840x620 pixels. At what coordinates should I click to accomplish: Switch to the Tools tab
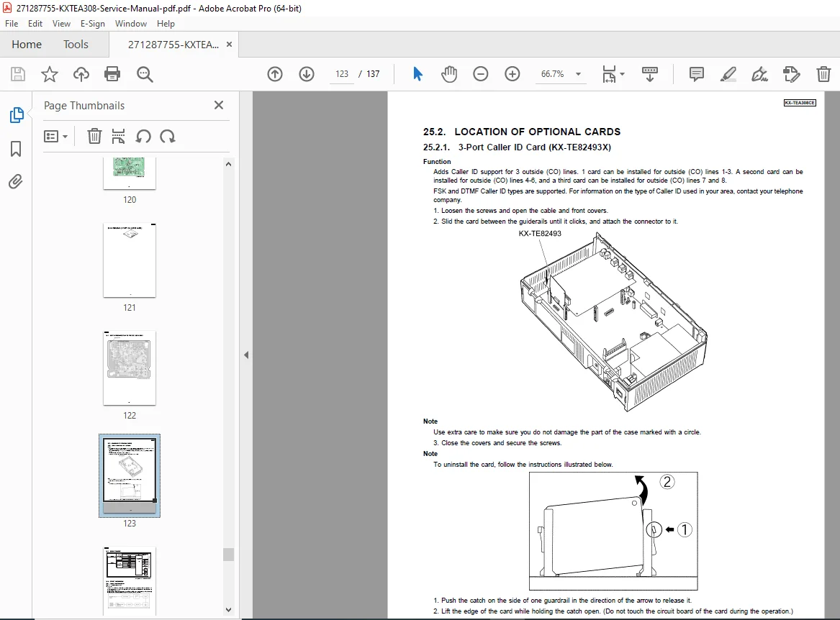tap(76, 45)
